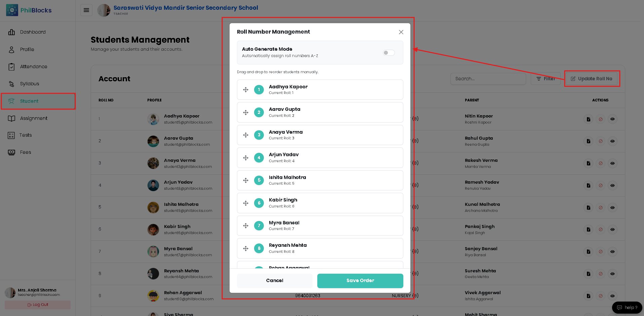Image resolution: width=644 pixels, height=316 pixels.
Task: Click the drag handle icon for Myra Bansal
Action: (x=246, y=226)
